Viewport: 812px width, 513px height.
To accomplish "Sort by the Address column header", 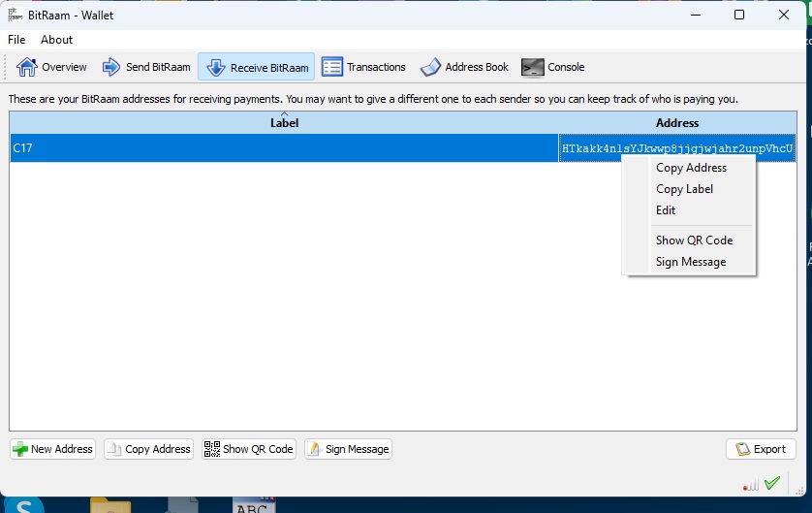I will pos(677,122).
